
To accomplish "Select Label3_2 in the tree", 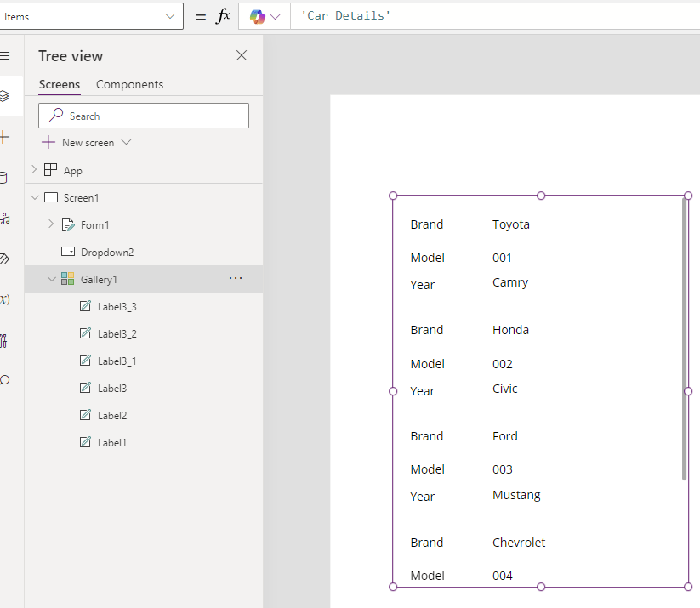I will coord(144,334).
